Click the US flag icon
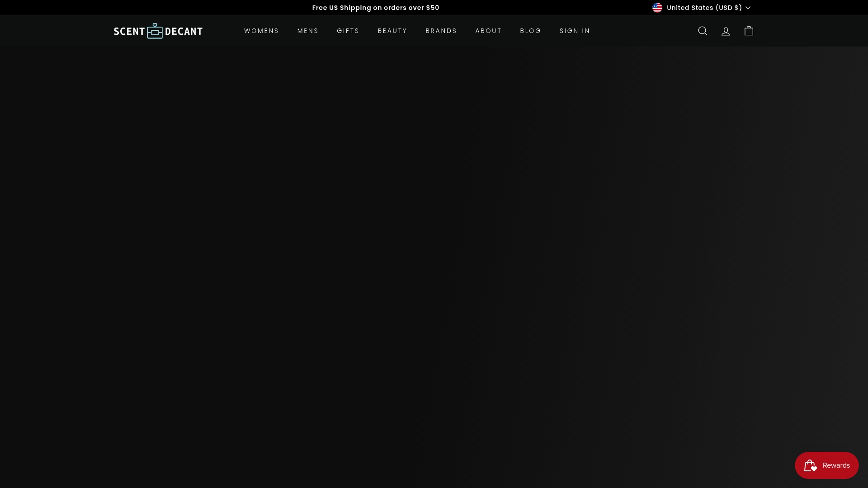Screen dimensions: 868x488 pyautogui.click(x=658, y=8)
